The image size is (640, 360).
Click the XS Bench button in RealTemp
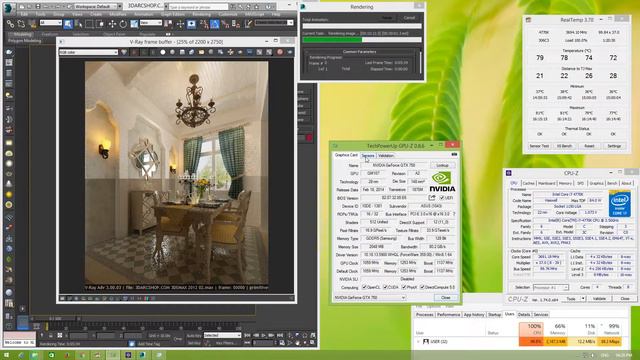point(564,146)
